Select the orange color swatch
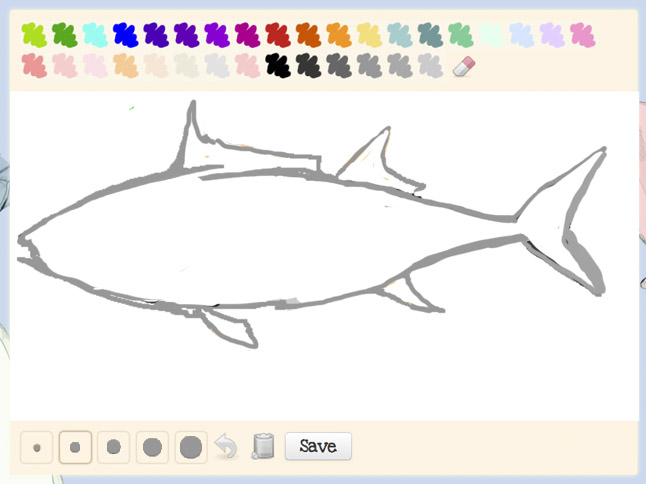 tap(339, 35)
